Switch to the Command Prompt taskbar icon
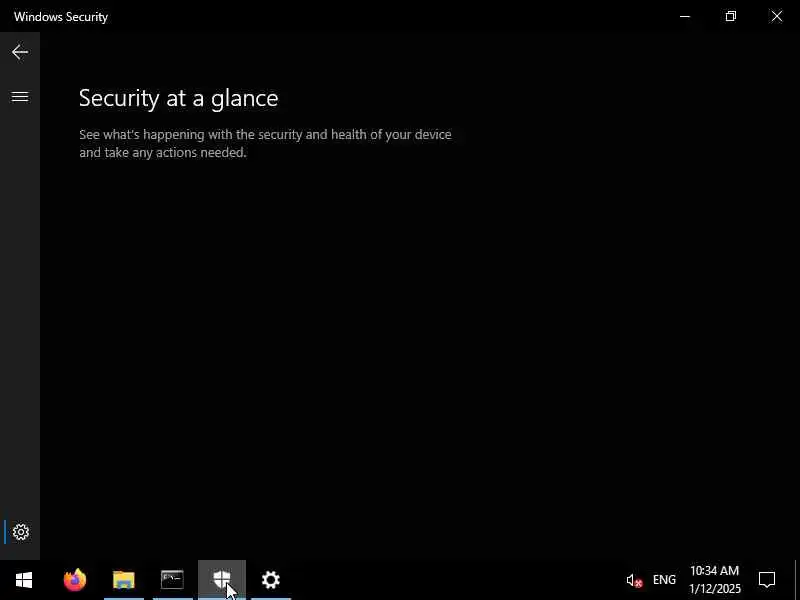This screenshot has height=600, width=800. 172,580
